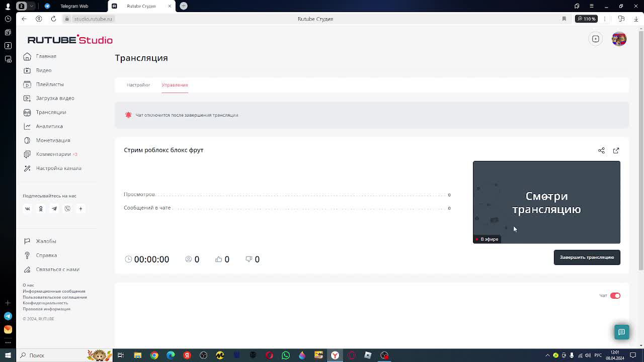The image size is (644, 362).
Task: Open Аналитика in the sidebar
Action: click(49, 126)
